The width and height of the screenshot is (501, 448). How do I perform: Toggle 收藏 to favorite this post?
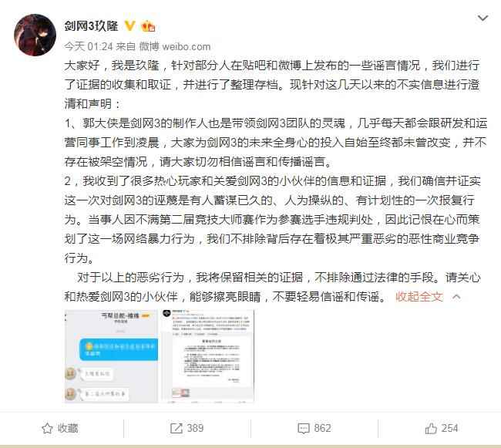click(60, 428)
